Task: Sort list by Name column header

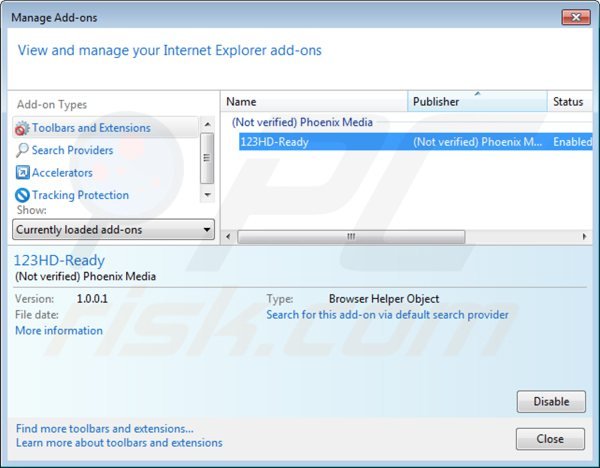Action: 314,102
